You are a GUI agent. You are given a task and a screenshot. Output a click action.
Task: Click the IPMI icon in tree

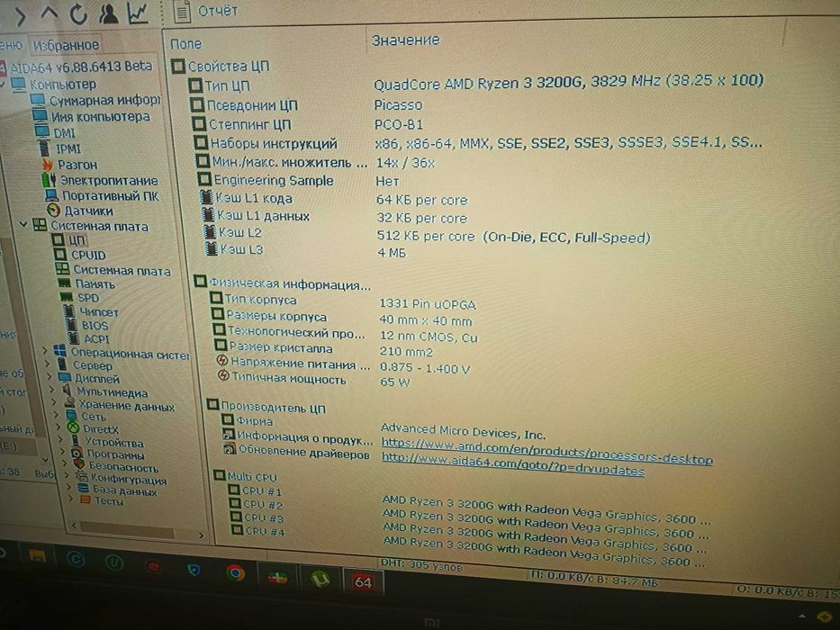pyautogui.click(x=44, y=148)
